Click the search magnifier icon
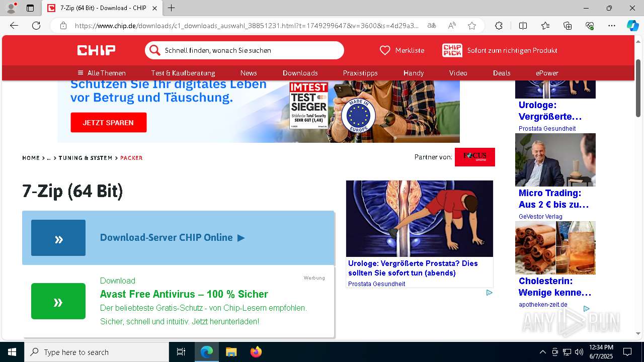Image resolution: width=644 pixels, height=362 pixels. (155, 50)
